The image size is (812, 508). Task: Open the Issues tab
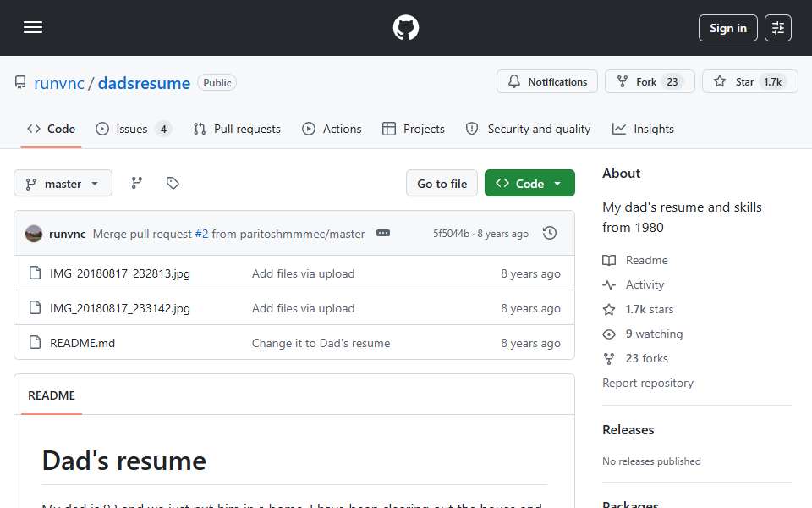(x=133, y=129)
